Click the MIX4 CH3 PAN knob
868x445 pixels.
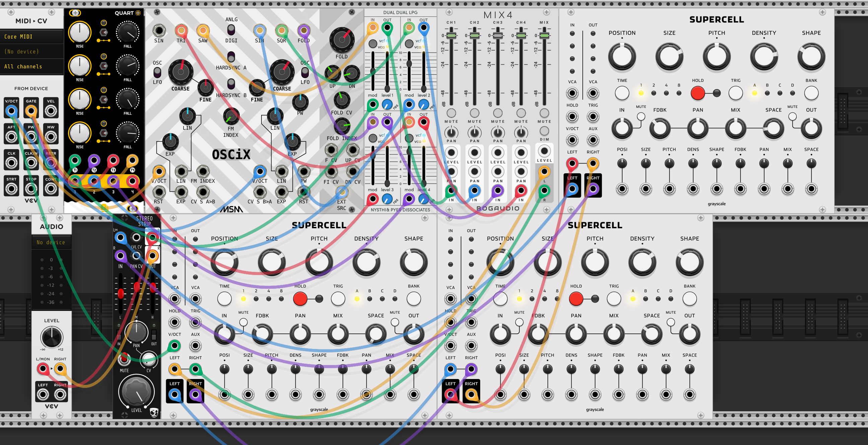(x=498, y=132)
